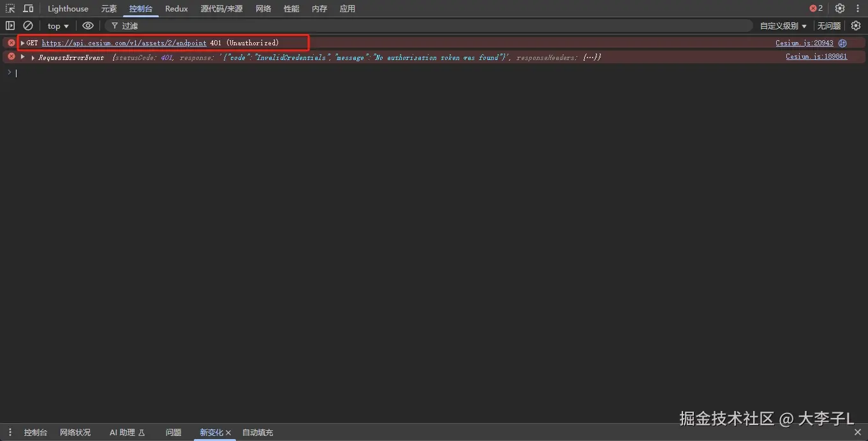Click the AI explain icon beside Cesium.js:20943
The width and height of the screenshot is (868, 441).
coord(842,43)
